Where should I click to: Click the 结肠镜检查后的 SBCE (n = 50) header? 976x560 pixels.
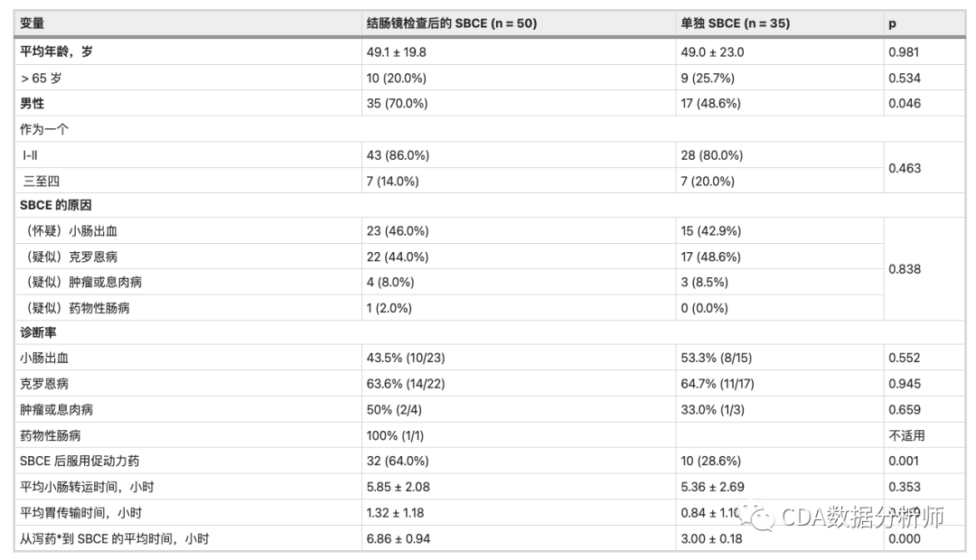coord(450,23)
